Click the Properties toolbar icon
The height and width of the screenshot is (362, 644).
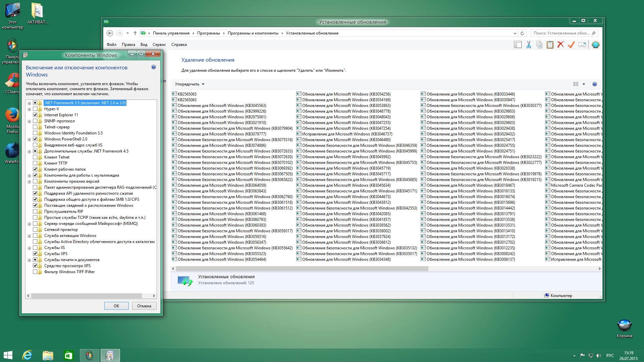582,45
